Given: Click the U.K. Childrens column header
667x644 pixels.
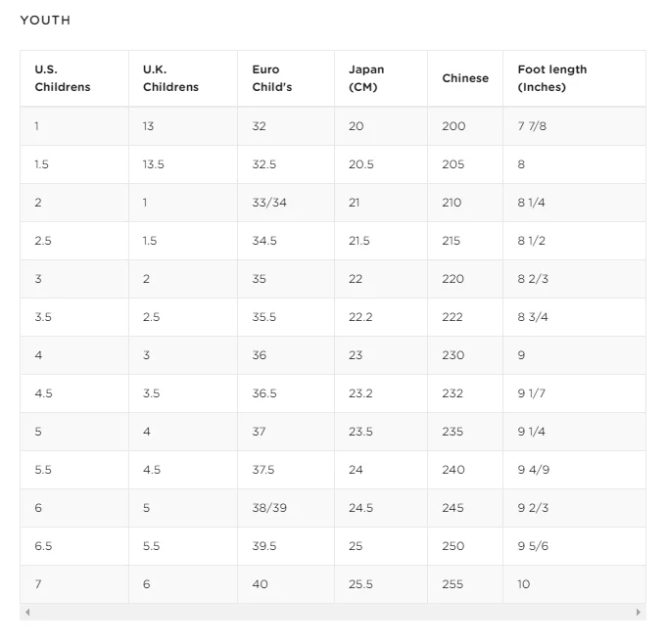Looking at the screenshot, I should (170, 78).
